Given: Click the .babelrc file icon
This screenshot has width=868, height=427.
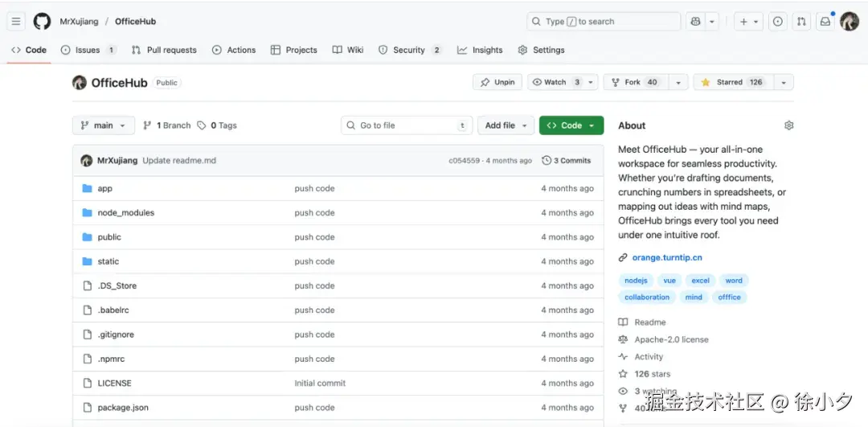Looking at the screenshot, I should pos(87,310).
